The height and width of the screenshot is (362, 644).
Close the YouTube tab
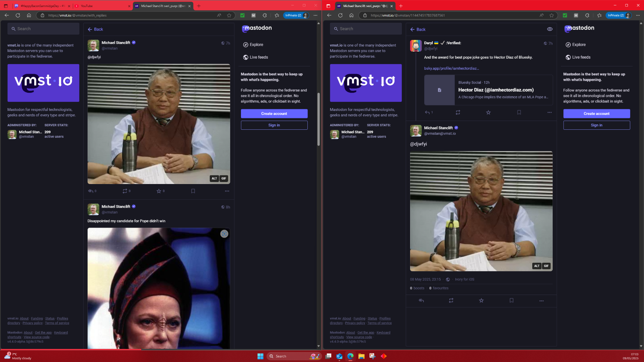129,6
